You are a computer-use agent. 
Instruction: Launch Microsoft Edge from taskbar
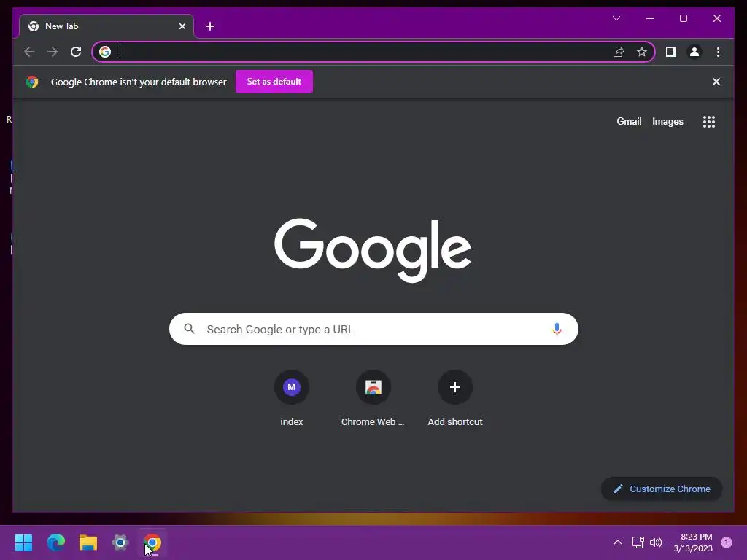click(56, 542)
